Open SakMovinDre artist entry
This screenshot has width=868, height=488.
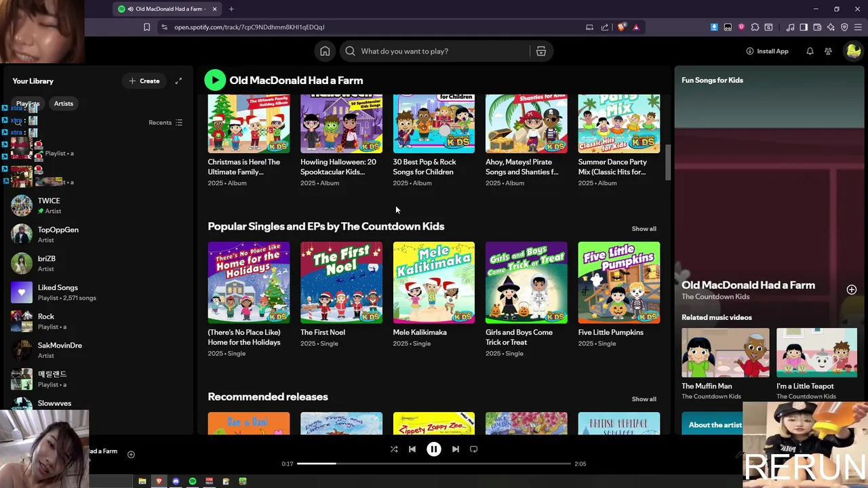tap(98, 350)
